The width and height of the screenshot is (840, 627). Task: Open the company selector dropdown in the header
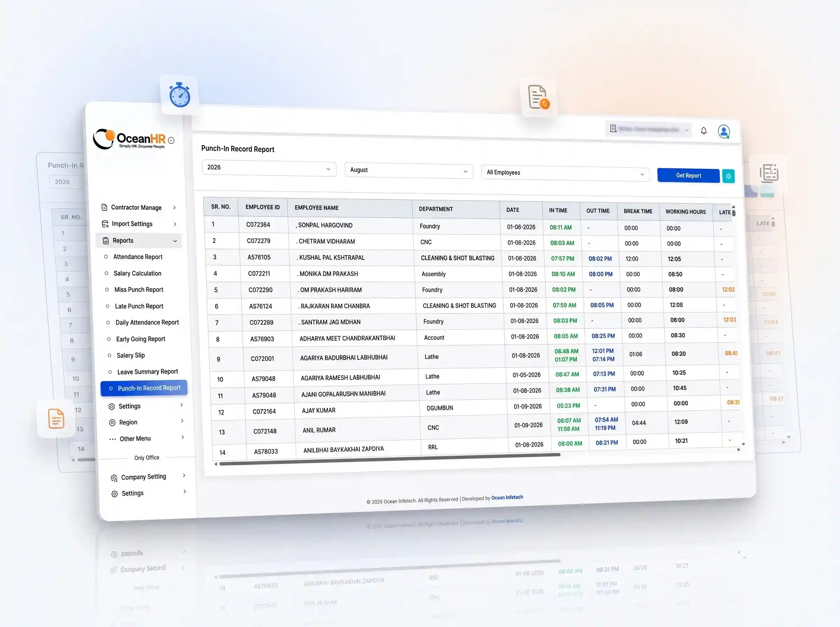pyautogui.click(x=648, y=129)
